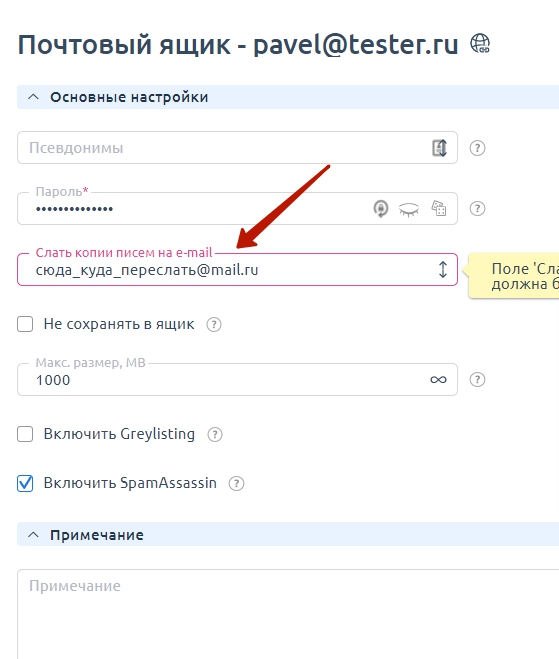Show the password with the eye icon

409,209
